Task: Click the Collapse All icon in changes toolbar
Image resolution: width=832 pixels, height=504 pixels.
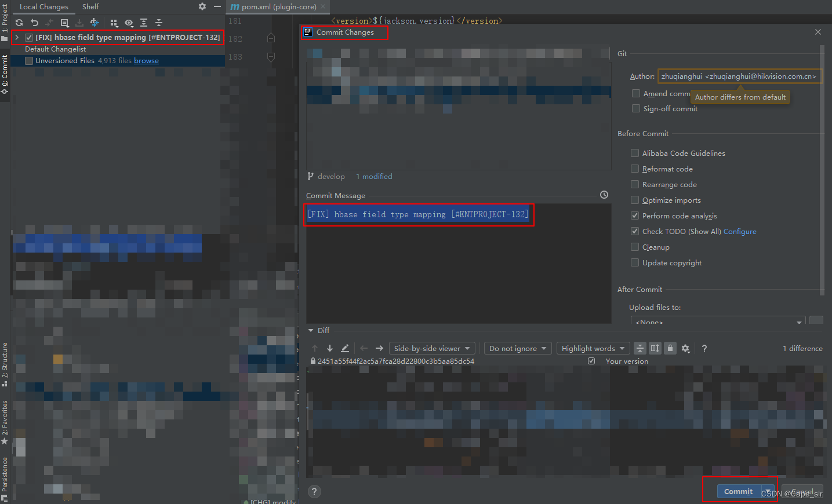Action: pos(159,23)
